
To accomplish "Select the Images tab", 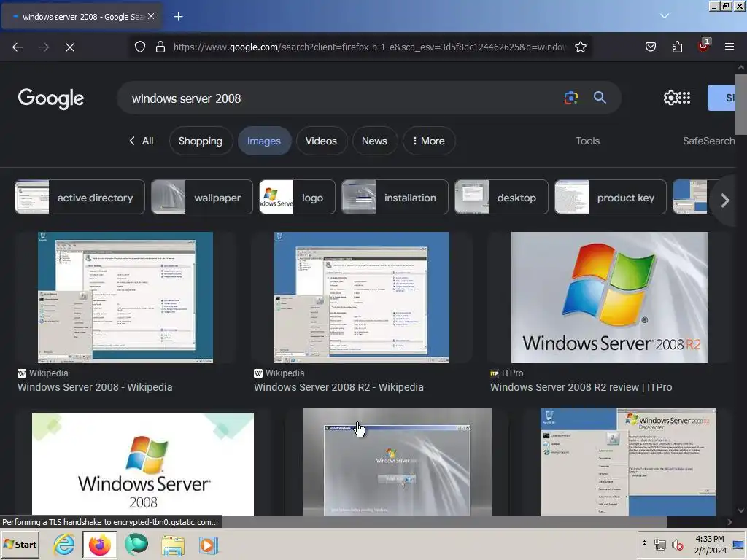I will pos(264,141).
